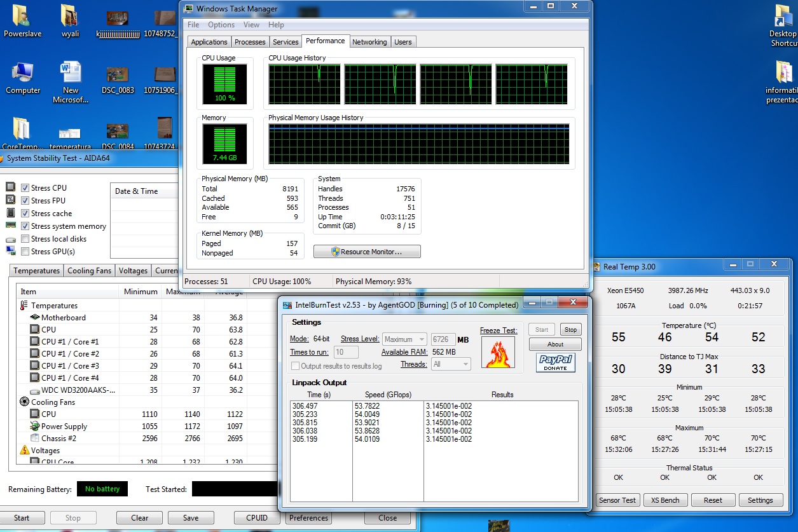This screenshot has width=798, height=532.
Task: Toggle the Stress FPU checkbox
Action: click(x=25, y=201)
